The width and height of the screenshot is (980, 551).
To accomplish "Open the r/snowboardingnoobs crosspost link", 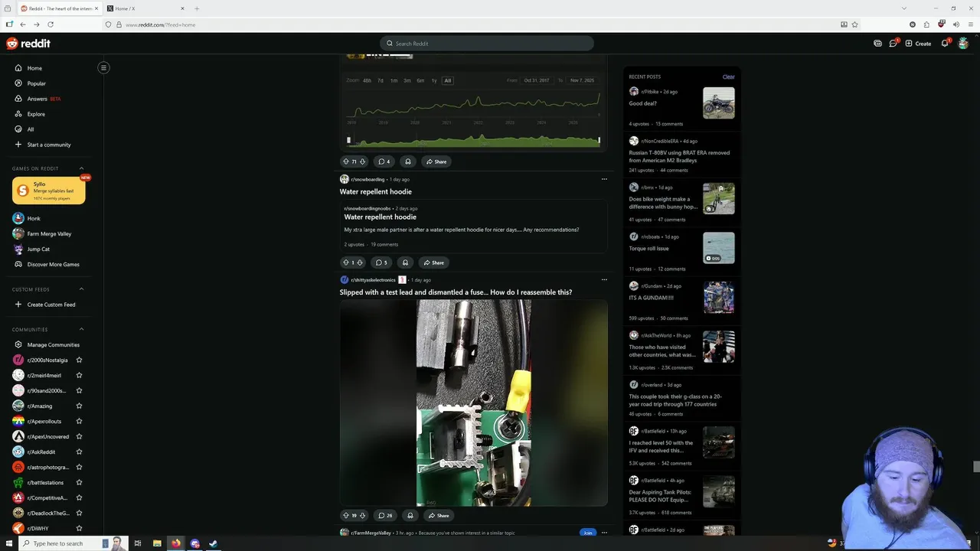I will [x=367, y=208].
